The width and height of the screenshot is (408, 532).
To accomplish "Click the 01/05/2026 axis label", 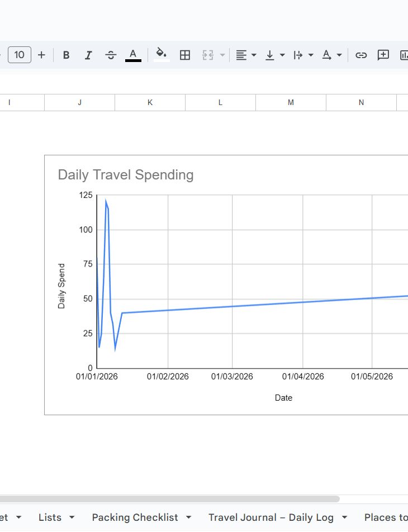I will click(x=372, y=376).
